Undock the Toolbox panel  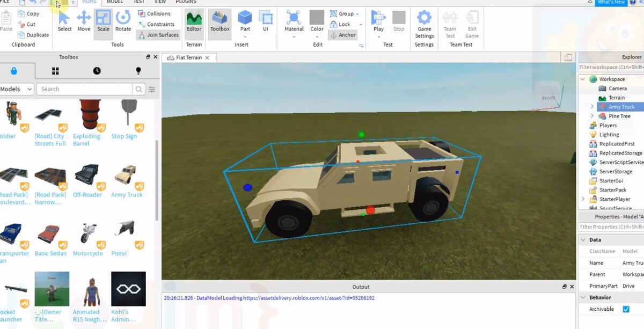148,57
